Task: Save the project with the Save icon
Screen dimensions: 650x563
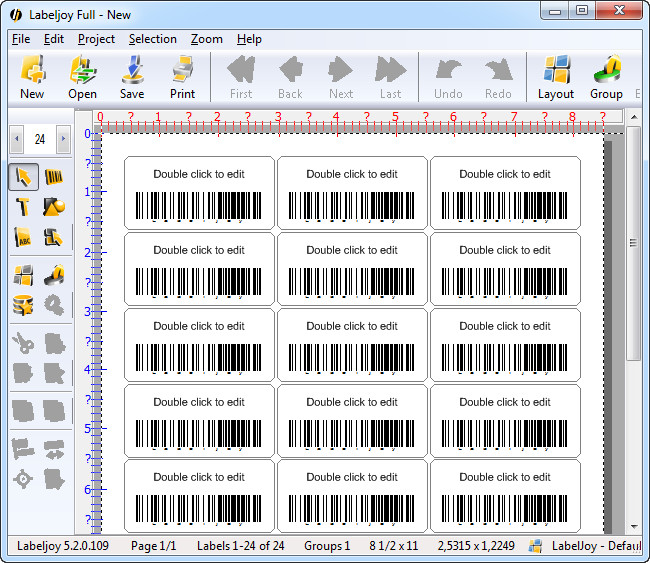Action: 132,77
